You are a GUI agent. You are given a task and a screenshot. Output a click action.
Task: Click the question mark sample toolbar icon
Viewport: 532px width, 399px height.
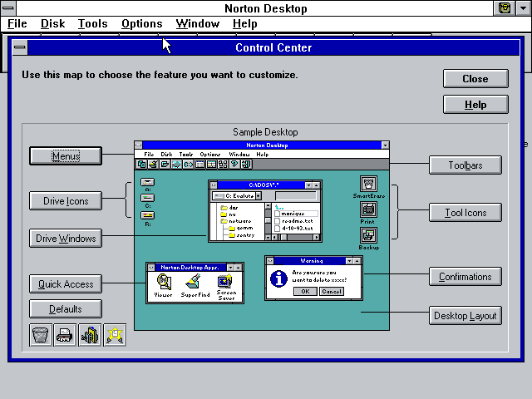pos(234,165)
